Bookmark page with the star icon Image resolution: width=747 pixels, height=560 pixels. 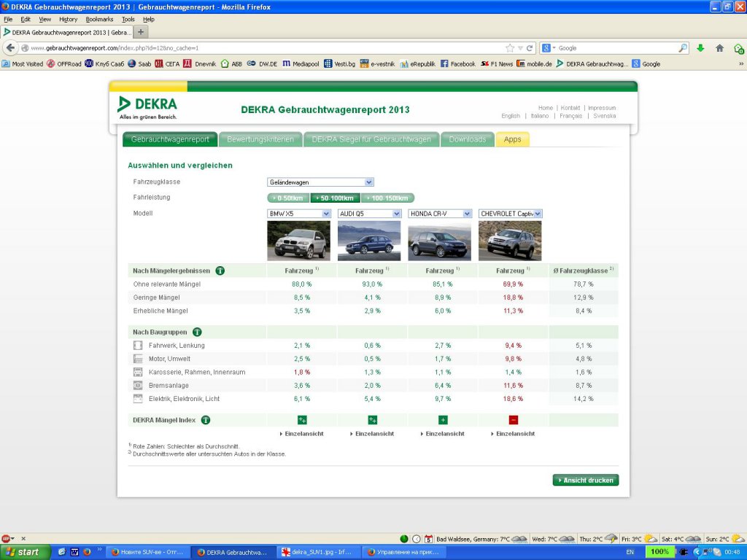click(x=510, y=48)
